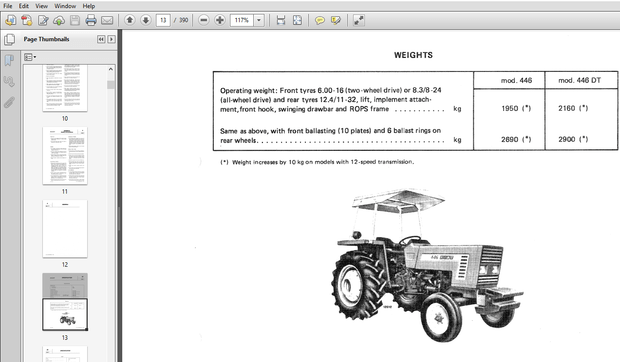This screenshot has height=362, width=620.
Task: Open the Window menu
Action: (65, 6)
